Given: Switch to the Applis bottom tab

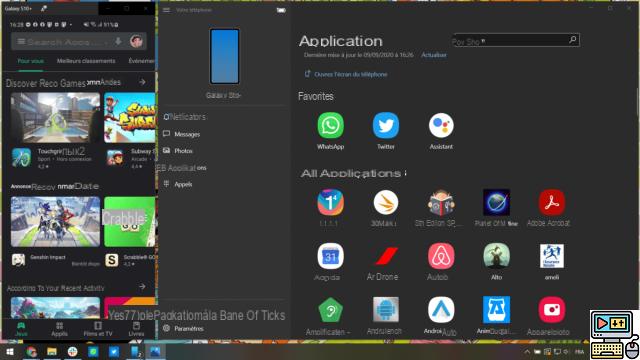Looking at the screenshot, I should coord(59,329).
